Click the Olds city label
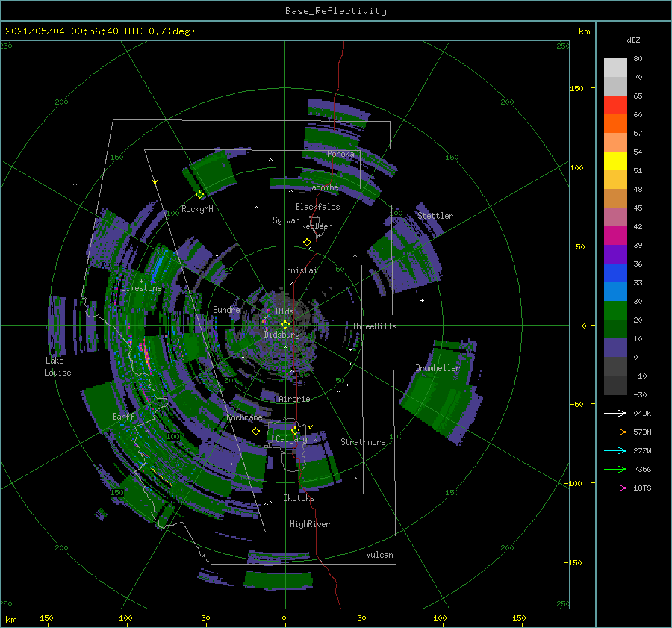672x628 pixels. (284, 311)
